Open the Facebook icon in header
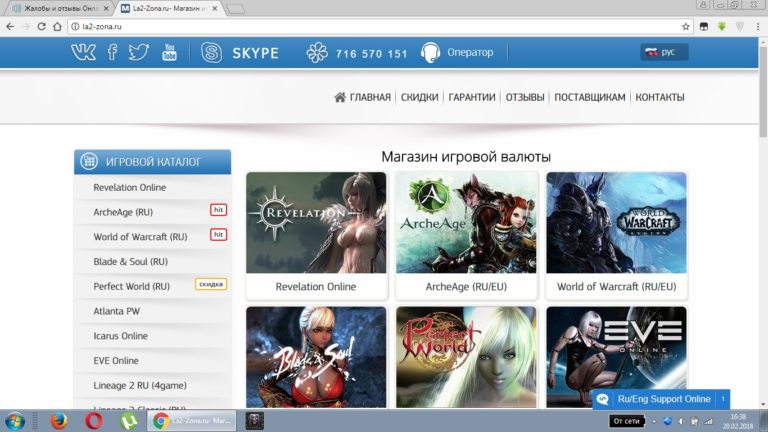This screenshot has width=768, height=432. point(112,52)
